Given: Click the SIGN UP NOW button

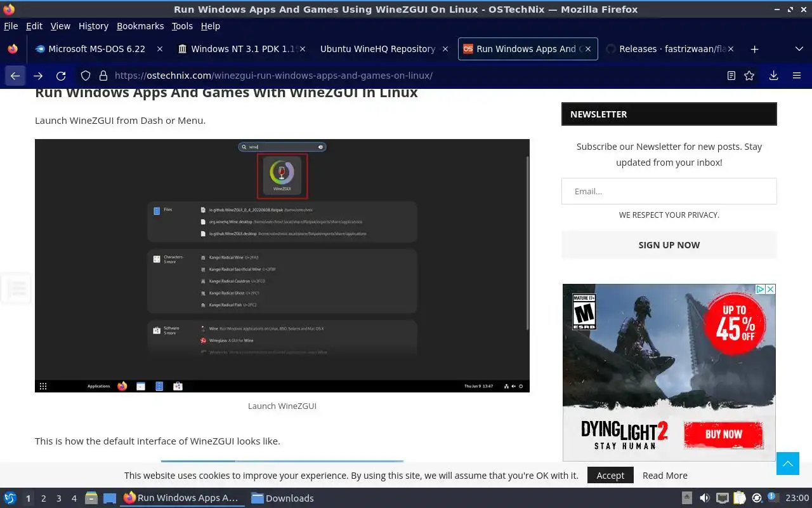Looking at the screenshot, I should point(669,245).
